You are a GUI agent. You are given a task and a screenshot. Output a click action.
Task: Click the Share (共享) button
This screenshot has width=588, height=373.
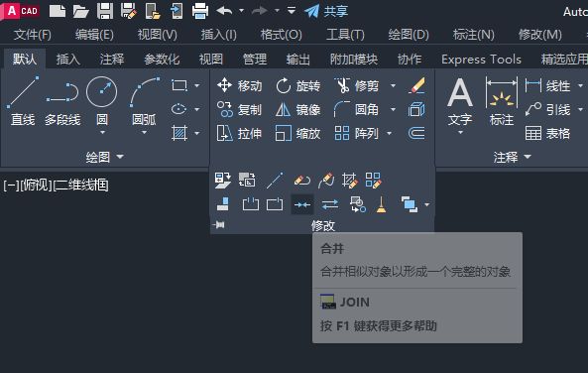[x=326, y=11]
